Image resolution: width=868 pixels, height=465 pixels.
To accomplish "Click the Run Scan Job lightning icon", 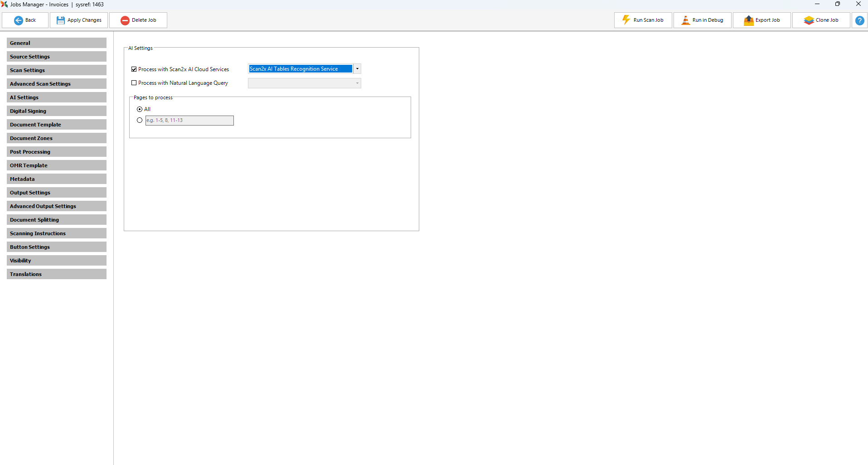I will [x=626, y=20].
